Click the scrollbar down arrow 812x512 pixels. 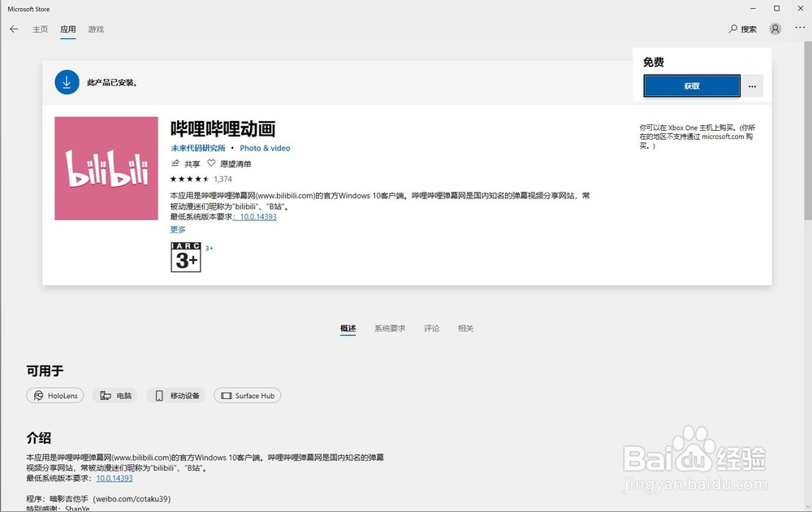[x=808, y=507]
